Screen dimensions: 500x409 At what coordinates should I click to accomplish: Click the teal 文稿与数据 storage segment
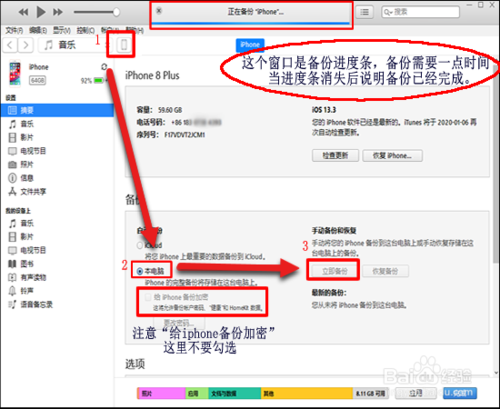coord(235,393)
